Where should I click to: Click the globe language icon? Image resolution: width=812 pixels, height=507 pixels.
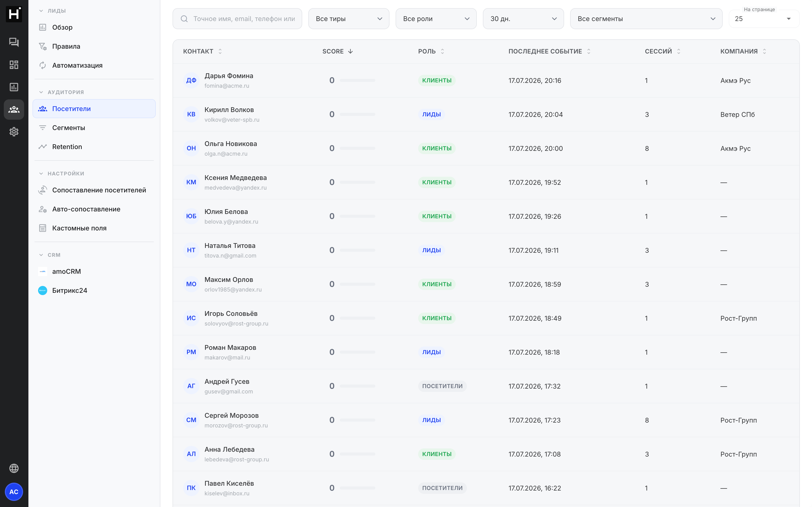coord(14,468)
